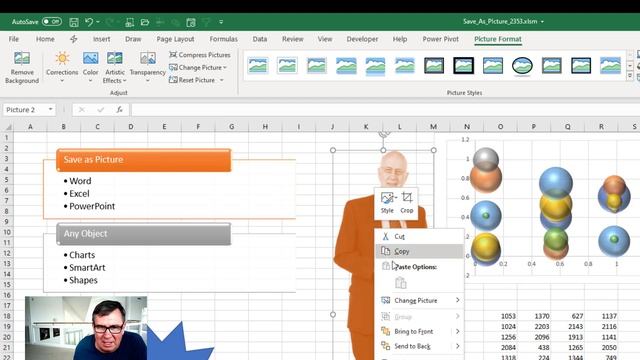
Task: Click the cell containing 2203
Action: [x=533, y=327]
